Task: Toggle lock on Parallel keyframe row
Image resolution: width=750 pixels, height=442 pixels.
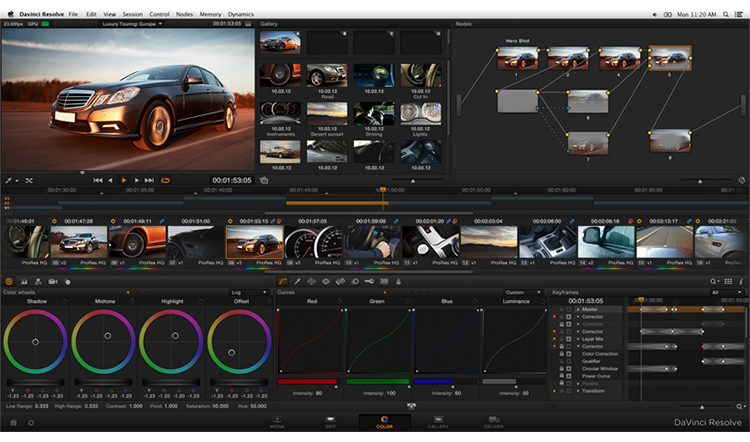Action: click(562, 384)
